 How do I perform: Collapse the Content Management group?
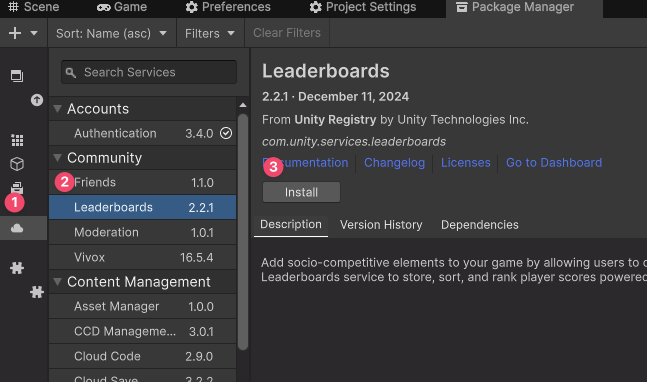(x=58, y=282)
